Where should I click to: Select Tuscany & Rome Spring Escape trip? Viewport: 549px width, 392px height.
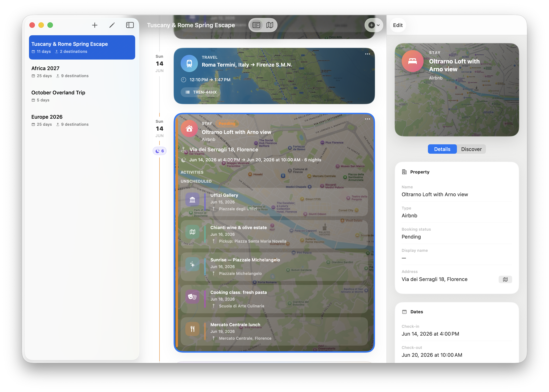[x=82, y=47]
